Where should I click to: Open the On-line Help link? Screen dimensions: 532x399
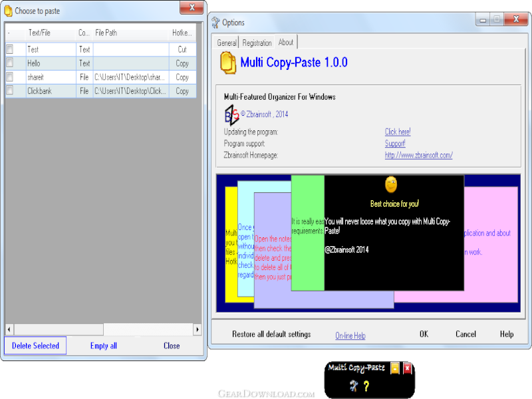350,336
